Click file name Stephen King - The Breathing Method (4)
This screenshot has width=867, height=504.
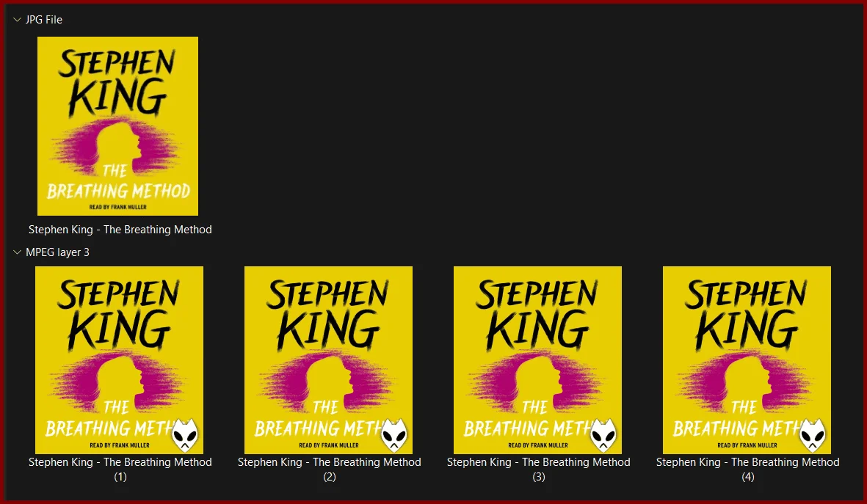[747, 469]
